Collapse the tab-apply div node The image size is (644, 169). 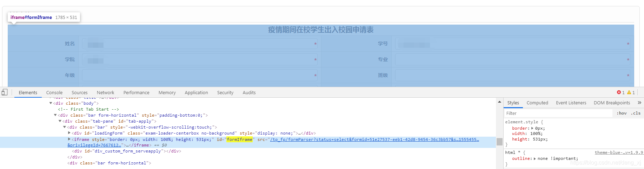tap(60, 121)
